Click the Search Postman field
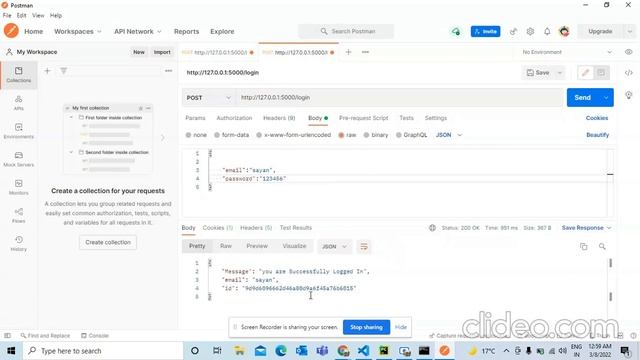The height and width of the screenshot is (360, 640). (346, 31)
